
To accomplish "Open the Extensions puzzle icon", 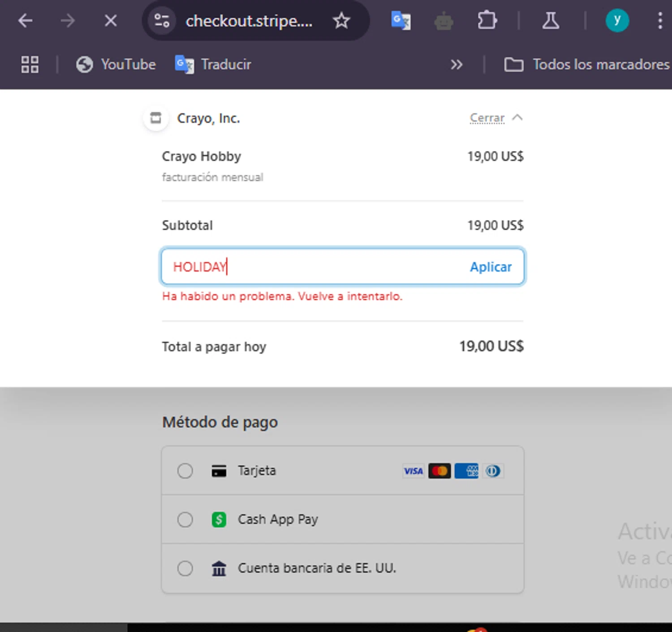I will 487,21.
